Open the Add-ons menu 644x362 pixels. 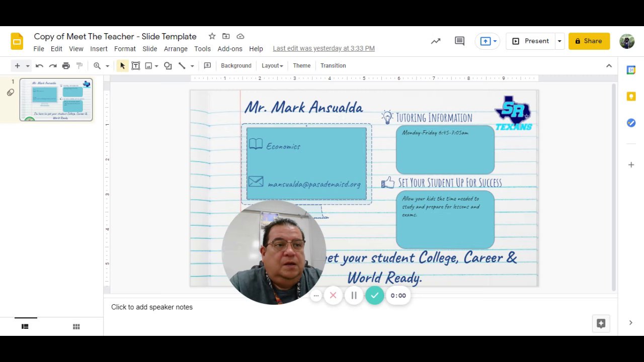click(x=230, y=49)
